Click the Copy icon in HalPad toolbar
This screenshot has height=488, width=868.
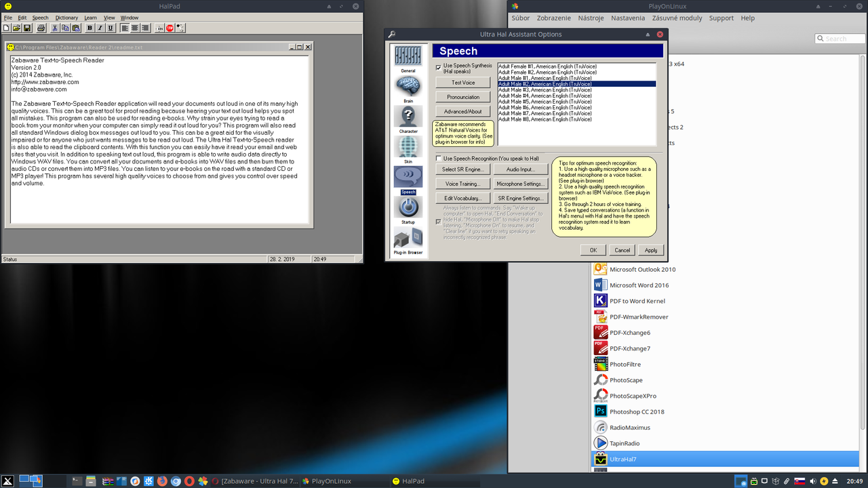(x=66, y=28)
